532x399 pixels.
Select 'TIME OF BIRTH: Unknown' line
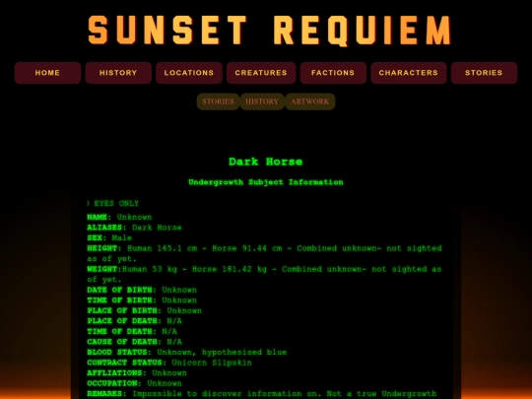click(142, 300)
